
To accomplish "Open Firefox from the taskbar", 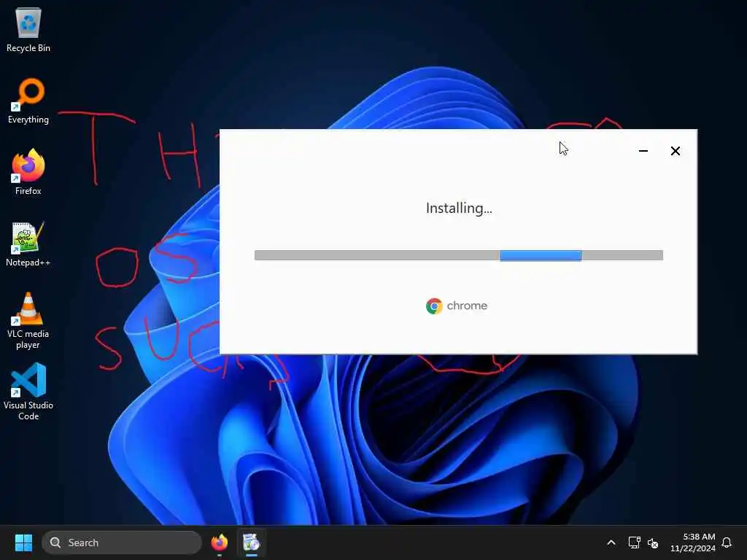I will (x=219, y=542).
